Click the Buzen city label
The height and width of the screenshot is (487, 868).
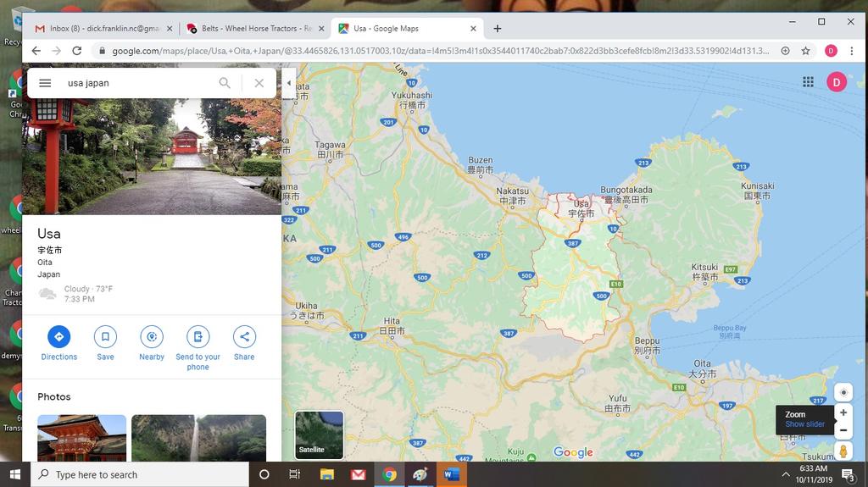pyautogui.click(x=480, y=165)
